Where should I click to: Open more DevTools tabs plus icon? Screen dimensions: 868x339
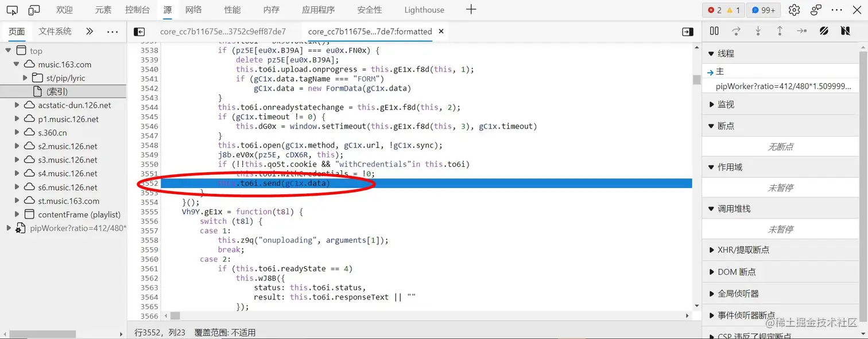tap(471, 9)
